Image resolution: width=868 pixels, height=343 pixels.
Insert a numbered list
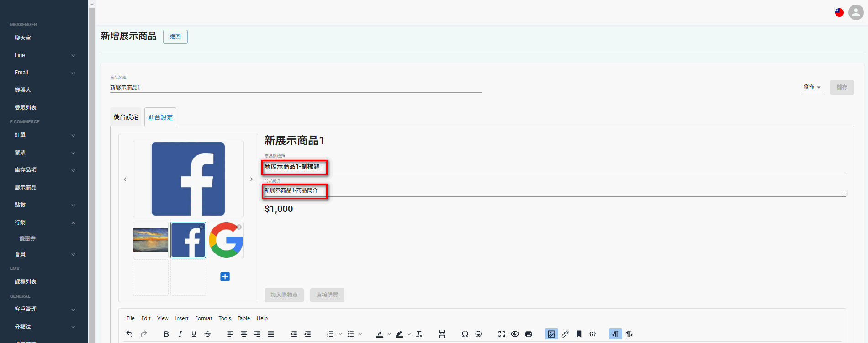point(330,334)
